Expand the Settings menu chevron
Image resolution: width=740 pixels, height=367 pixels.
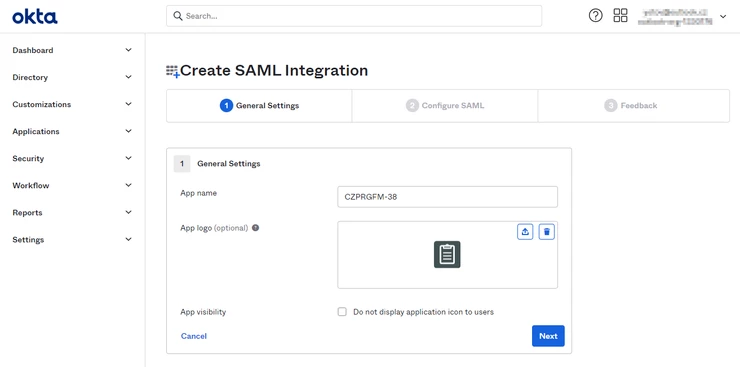click(x=128, y=239)
